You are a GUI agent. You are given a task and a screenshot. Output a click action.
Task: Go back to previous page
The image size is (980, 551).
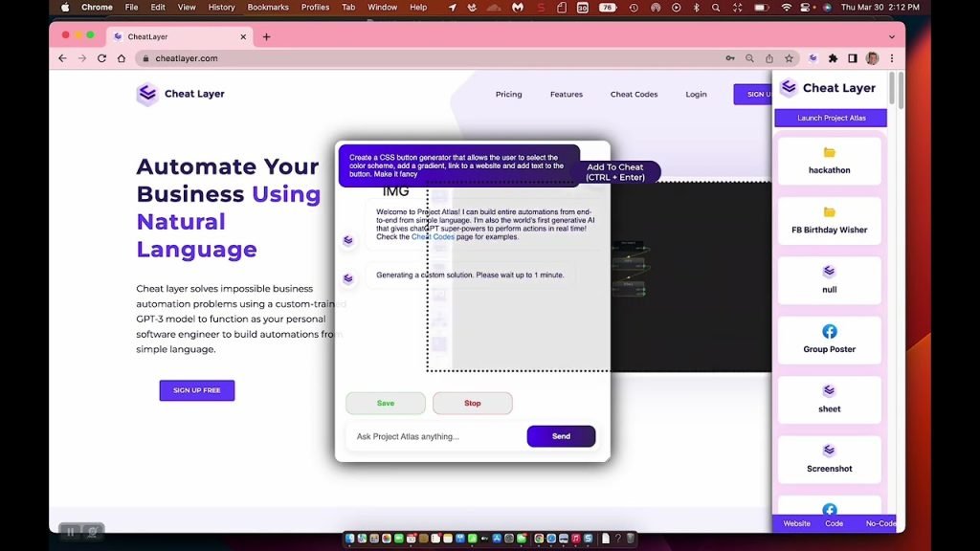(62, 58)
